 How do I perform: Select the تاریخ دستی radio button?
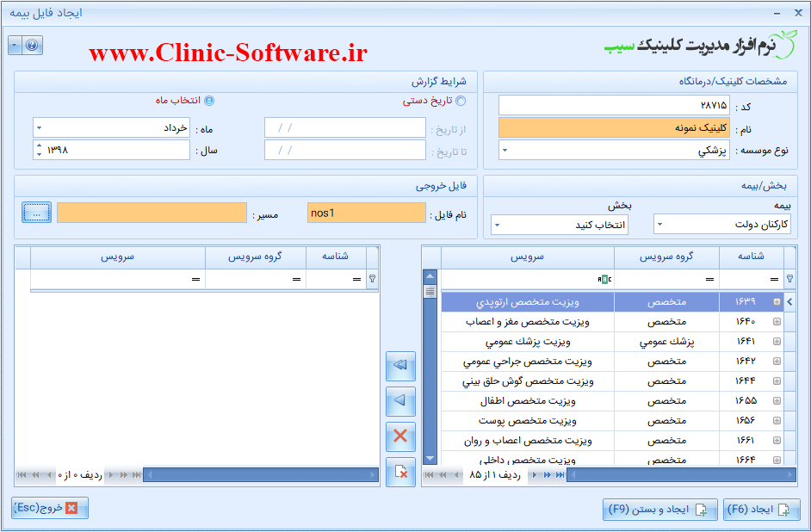pyautogui.click(x=462, y=101)
